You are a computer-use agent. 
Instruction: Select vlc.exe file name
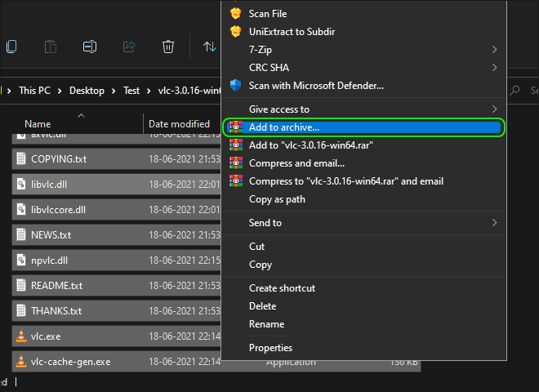click(x=46, y=336)
